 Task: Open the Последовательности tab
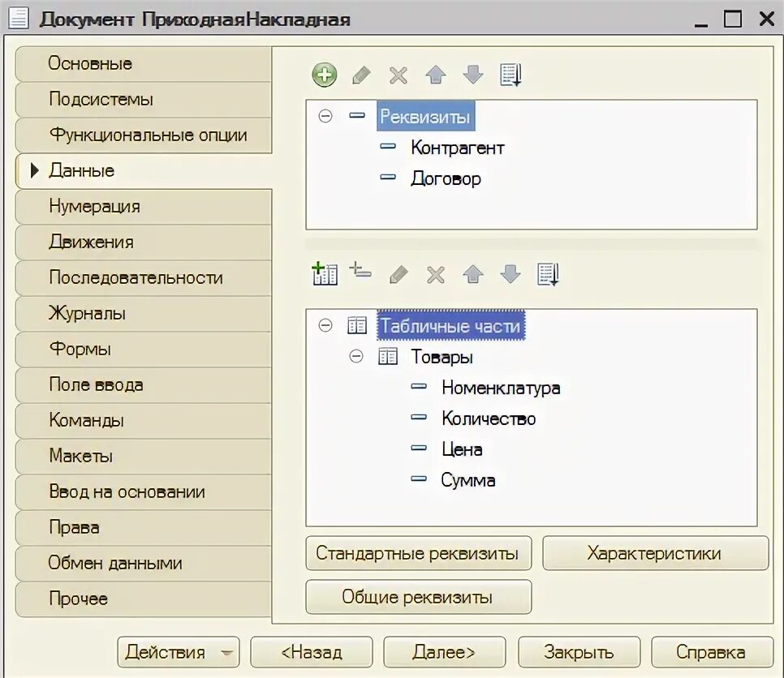coord(144,278)
